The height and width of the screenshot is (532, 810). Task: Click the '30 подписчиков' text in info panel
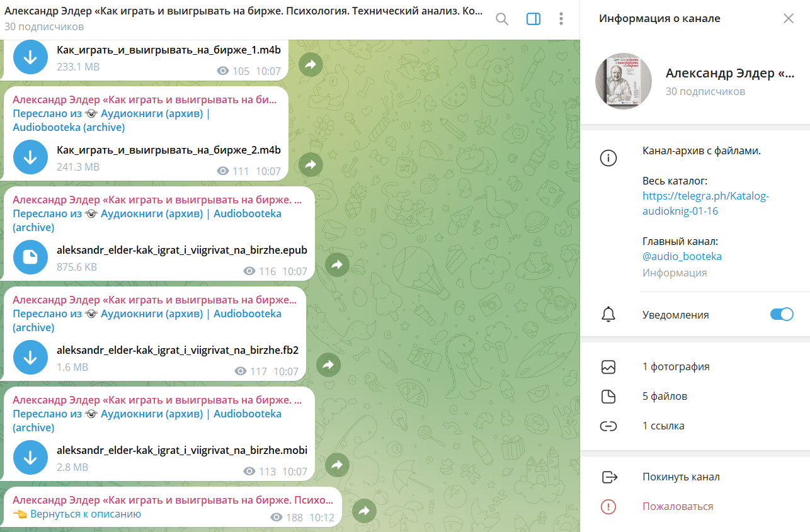pyautogui.click(x=705, y=91)
